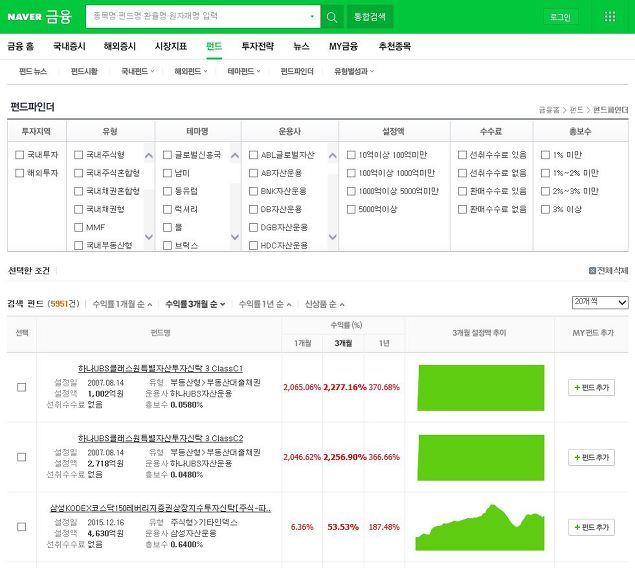Open the 추천종목 tab
The width and height of the screenshot is (635, 568).
click(x=395, y=46)
